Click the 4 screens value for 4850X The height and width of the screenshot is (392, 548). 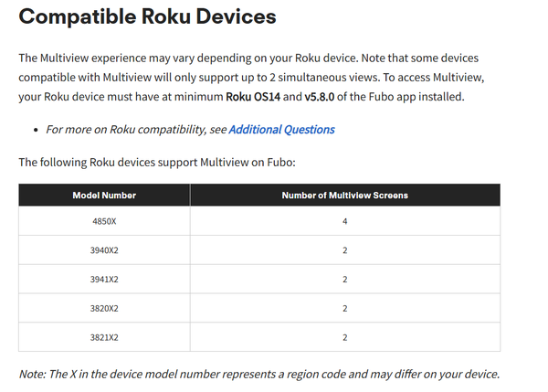344,222
